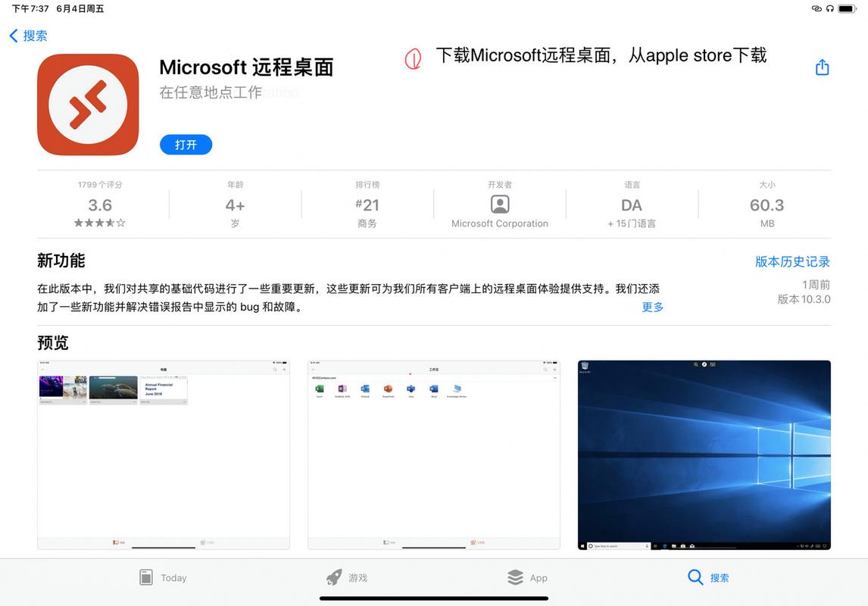Tap the 4+ 岁 age rating
Viewport: 868px width, 606px height.
point(235,205)
